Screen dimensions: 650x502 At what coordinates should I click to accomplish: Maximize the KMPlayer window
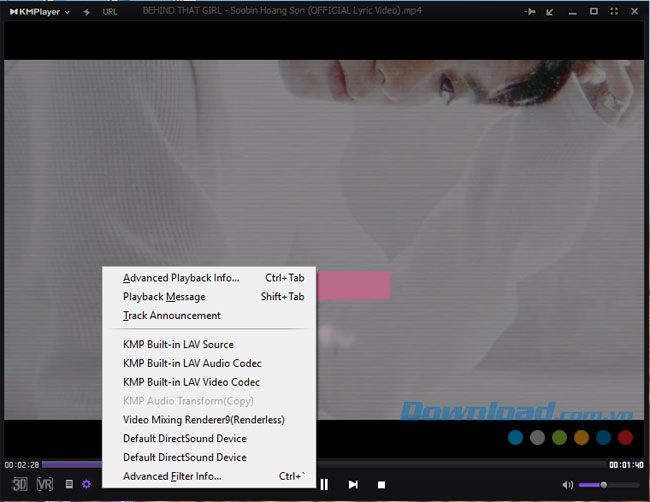[594, 11]
